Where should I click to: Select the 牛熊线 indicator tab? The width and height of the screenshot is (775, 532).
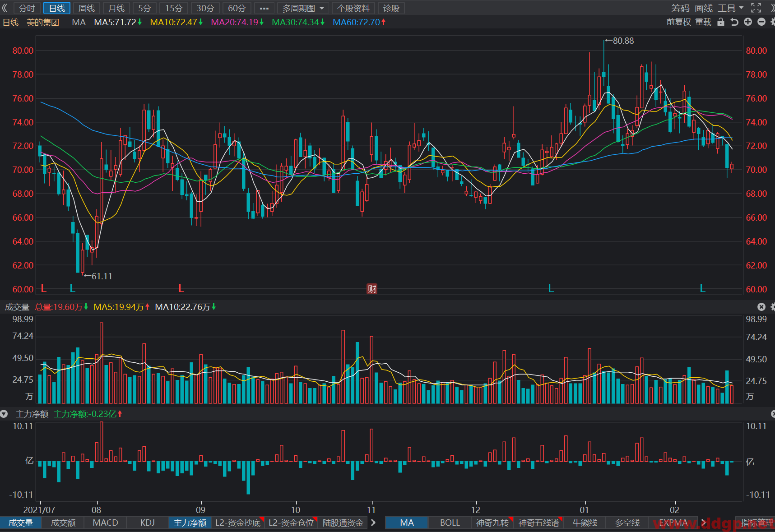pos(585,523)
